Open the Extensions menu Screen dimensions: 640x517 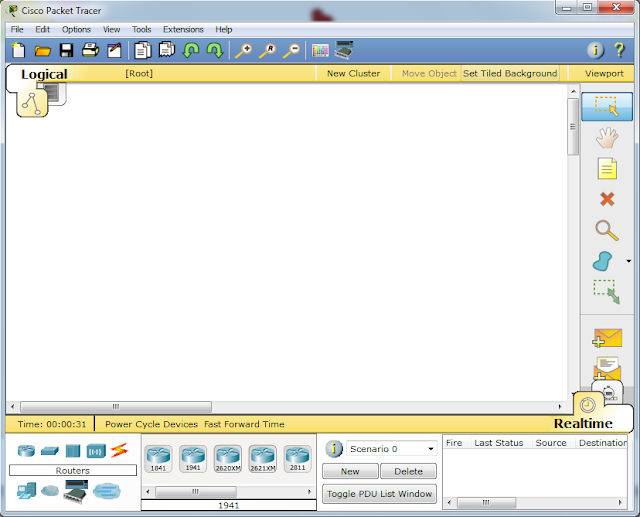click(x=183, y=29)
